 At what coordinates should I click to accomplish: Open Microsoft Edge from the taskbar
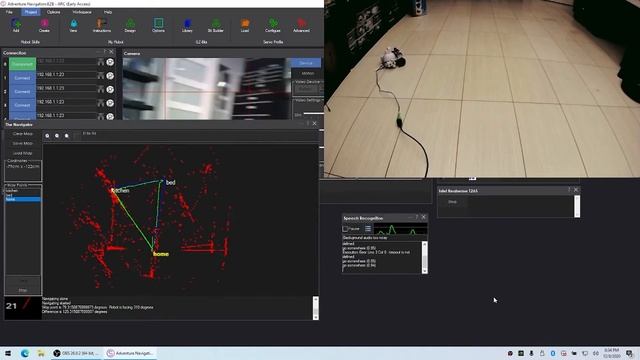pos(25,353)
